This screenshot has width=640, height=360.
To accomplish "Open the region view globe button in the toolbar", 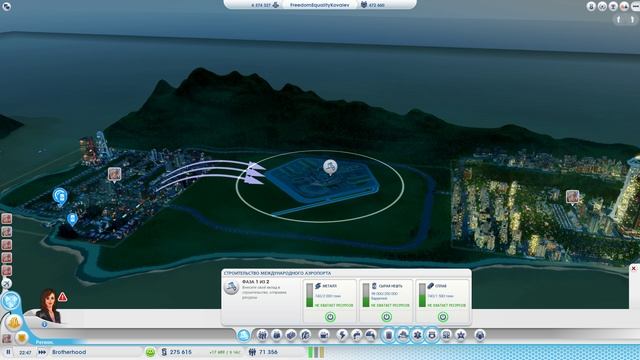I will click(x=244, y=335).
